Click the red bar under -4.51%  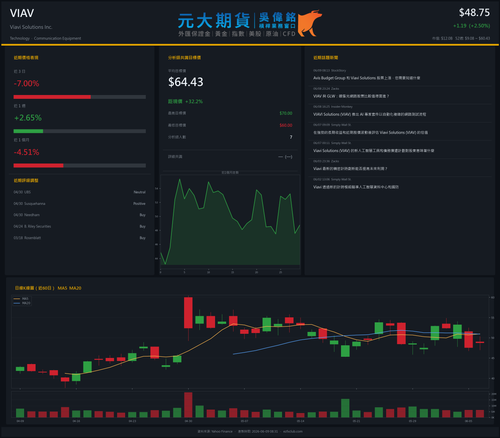(38, 166)
